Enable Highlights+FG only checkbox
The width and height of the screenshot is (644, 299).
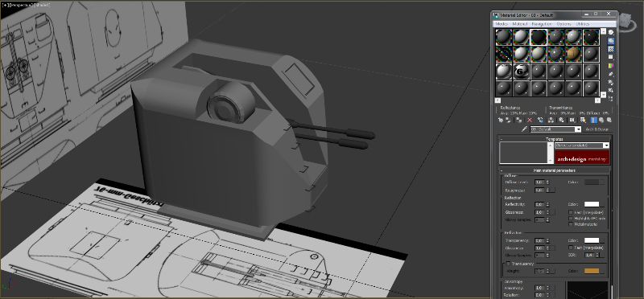pos(571,219)
